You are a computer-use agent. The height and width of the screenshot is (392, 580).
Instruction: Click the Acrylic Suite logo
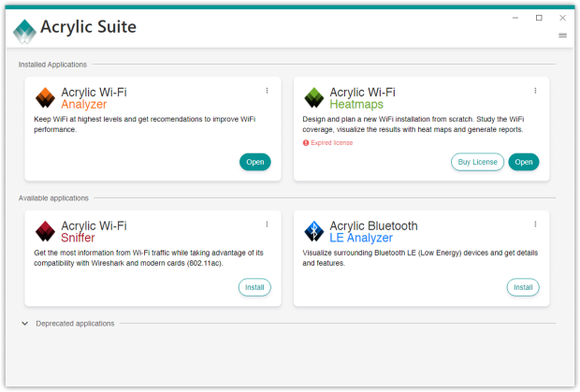pyautogui.click(x=24, y=30)
